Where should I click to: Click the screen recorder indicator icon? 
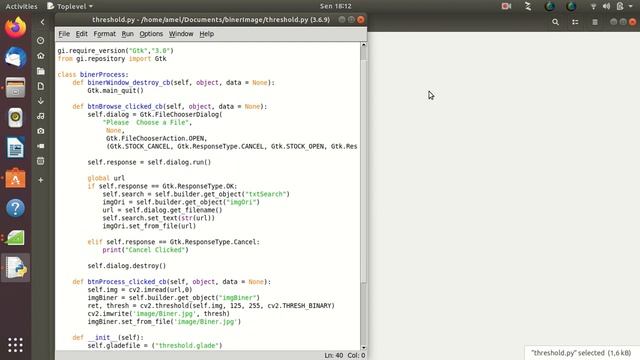[507, 6]
